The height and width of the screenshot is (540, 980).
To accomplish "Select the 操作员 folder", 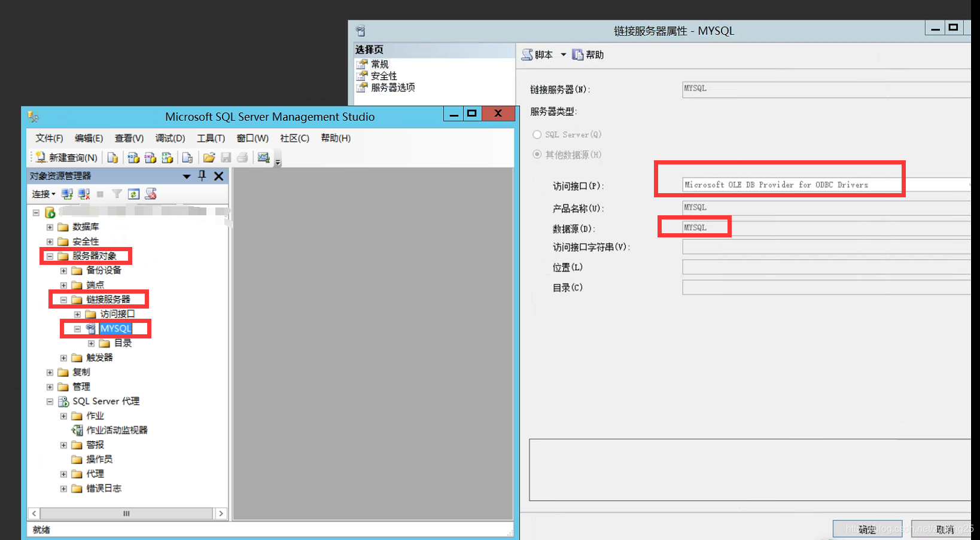I will [x=99, y=459].
